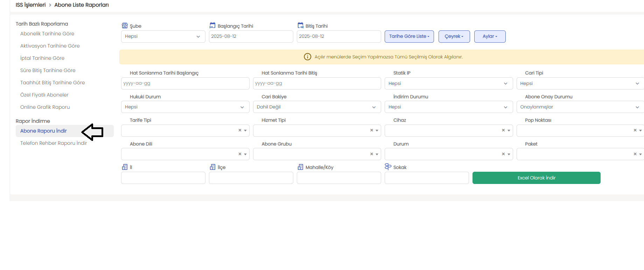The height and width of the screenshot is (270, 644).
Task: Open the Çeyrek button menu
Action: (x=454, y=36)
